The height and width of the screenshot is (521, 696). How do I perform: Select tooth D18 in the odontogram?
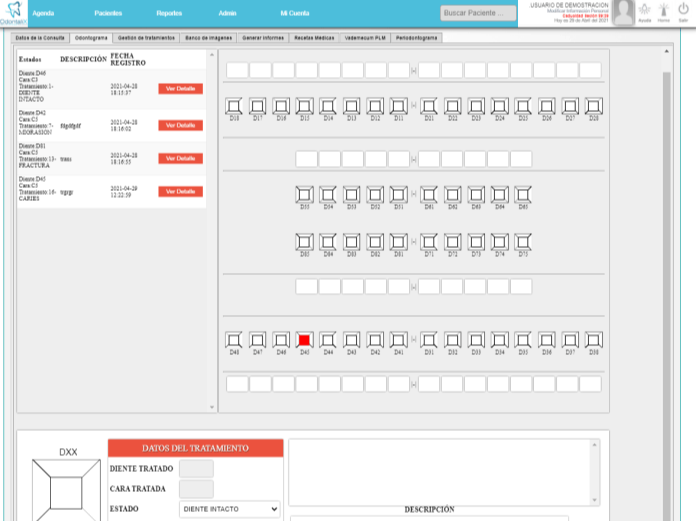coord(234,105)
